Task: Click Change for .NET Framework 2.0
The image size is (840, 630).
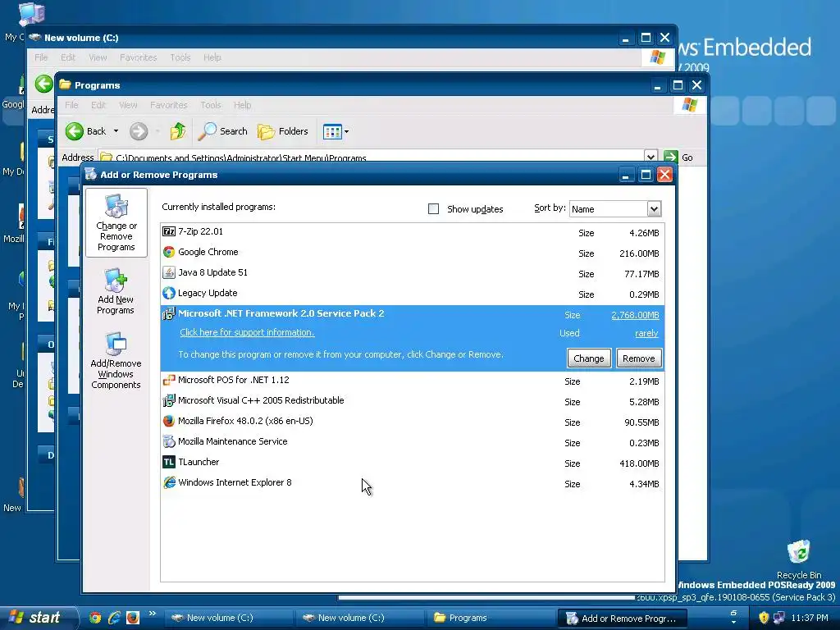Action: click(589, 358)
